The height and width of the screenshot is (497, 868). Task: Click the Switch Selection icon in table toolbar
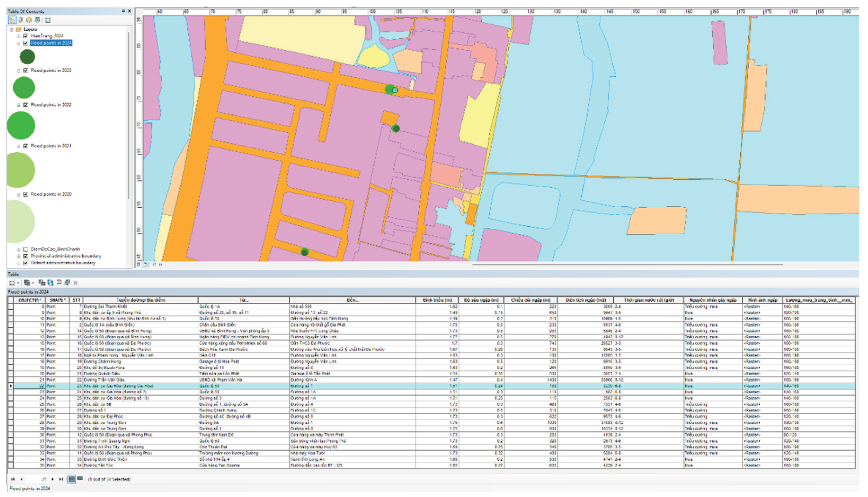coord(50,283)
